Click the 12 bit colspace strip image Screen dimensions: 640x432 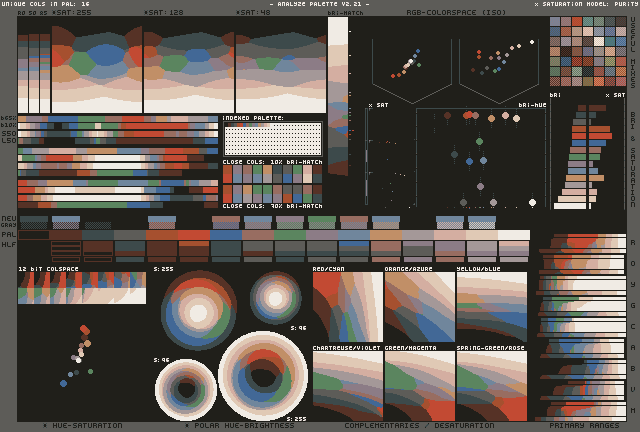82,288
